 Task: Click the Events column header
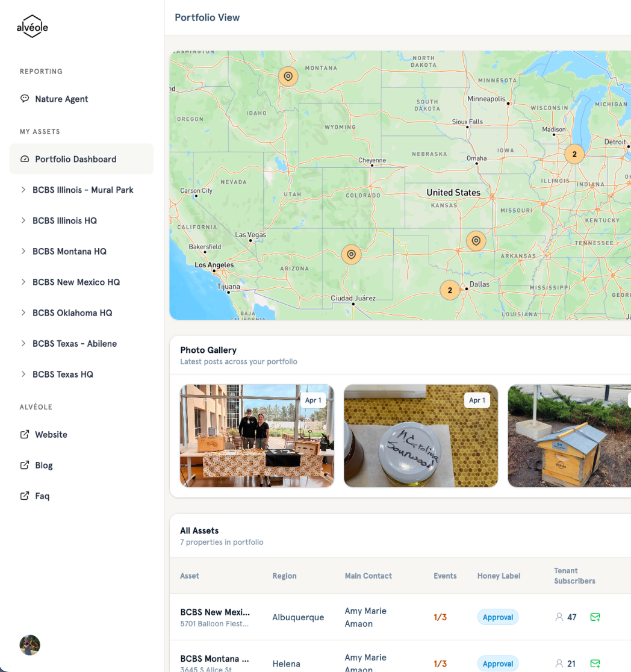point(445,576)
